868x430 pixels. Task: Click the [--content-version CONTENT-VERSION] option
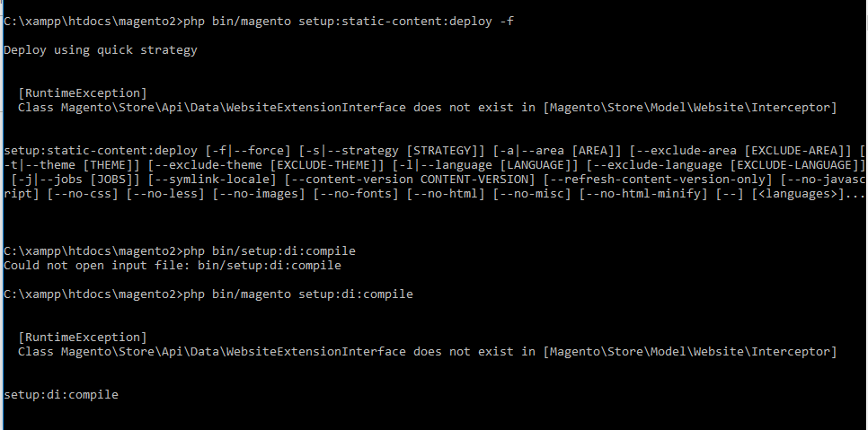click(x=409, y=180)
